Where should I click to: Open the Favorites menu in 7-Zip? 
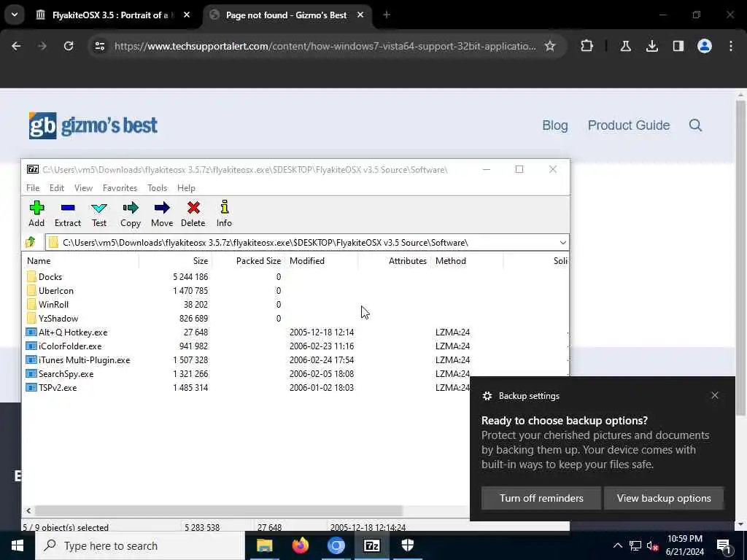(120, 188)
